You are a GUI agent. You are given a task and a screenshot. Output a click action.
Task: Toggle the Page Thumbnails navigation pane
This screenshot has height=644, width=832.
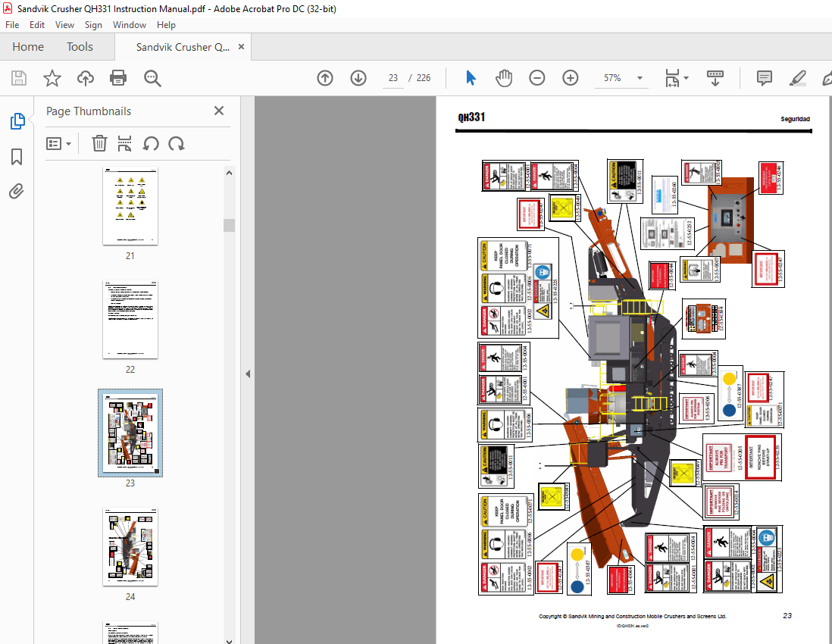coord(16,120)
